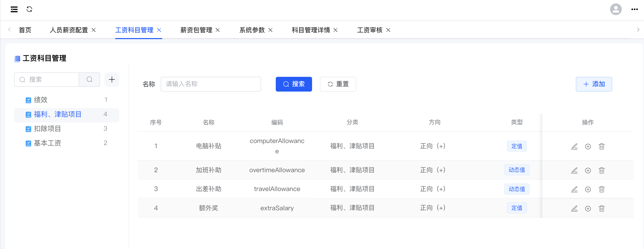The image size is (644, 249).
Task: Click circle-x icon for 额外奖 row
Action: click(x=588, y=209)
